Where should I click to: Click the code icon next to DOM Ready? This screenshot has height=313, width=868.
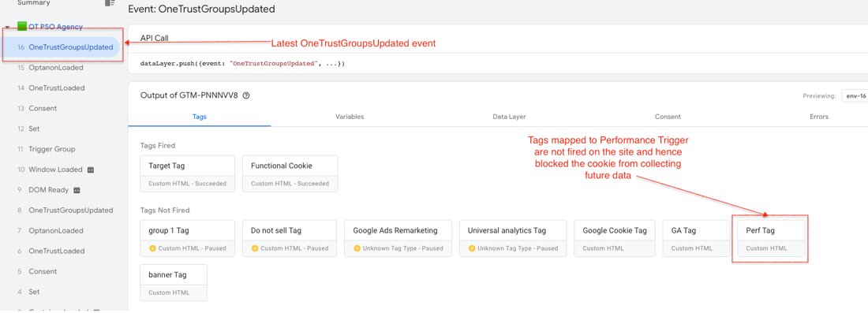[x=77, y=190]
